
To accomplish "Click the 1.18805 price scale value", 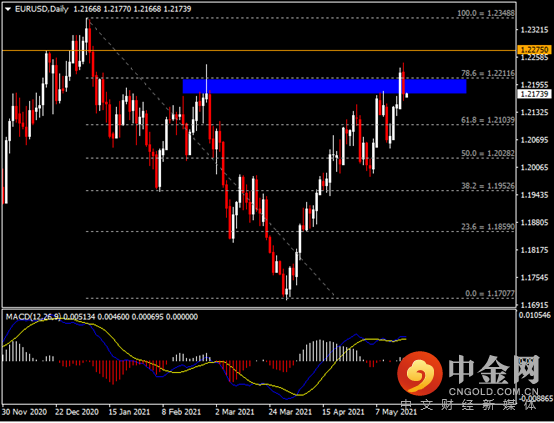I will (x=535, y=223).
